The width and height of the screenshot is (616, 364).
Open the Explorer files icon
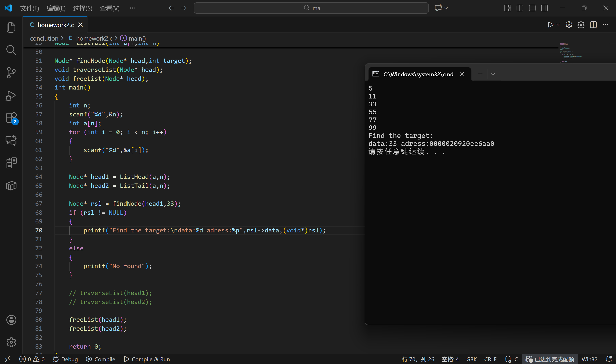pyautogui.click(x=11, y=27)
